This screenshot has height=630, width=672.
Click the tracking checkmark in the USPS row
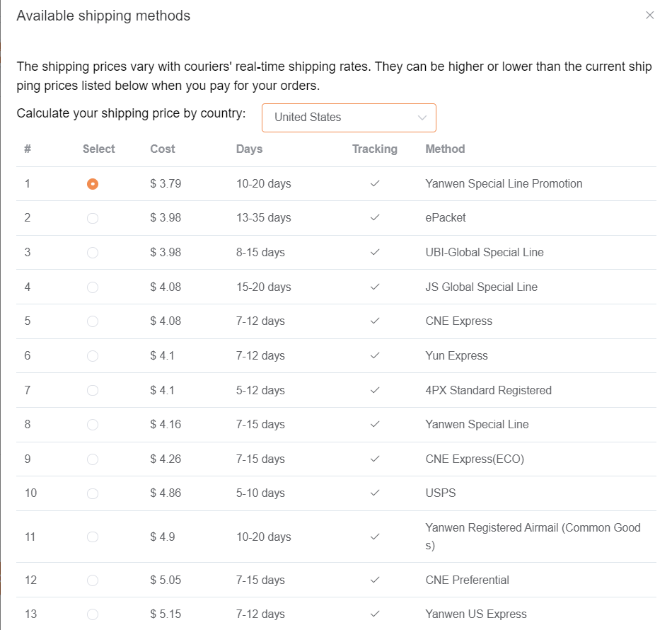tap(375, 493)
